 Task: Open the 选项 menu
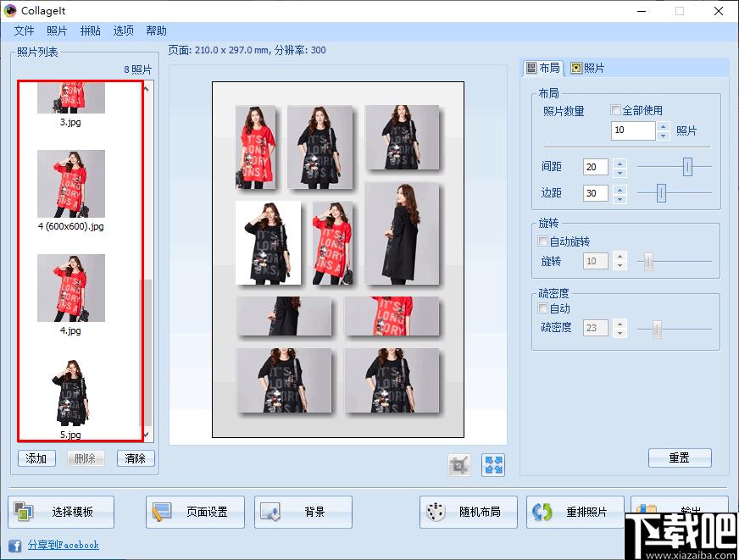click(x=123, y=30)
